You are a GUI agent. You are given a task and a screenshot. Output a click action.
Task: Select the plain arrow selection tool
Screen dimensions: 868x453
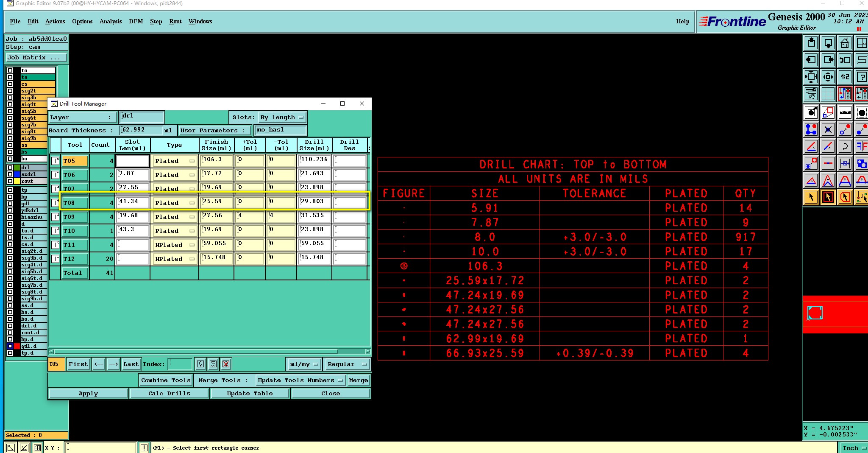[811, 197]
